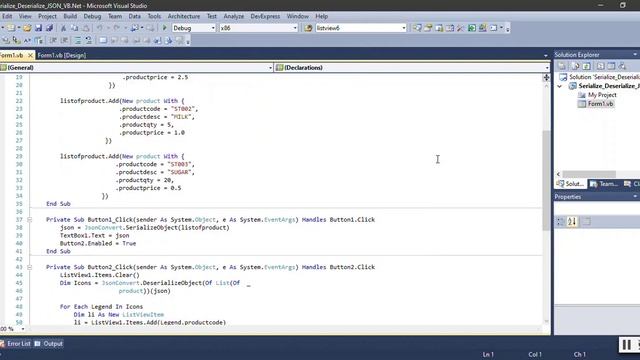The height and width of the screenshot is (360, 640).
Task: Click the Uncomment selected lines icon
Action: point(89,40)
